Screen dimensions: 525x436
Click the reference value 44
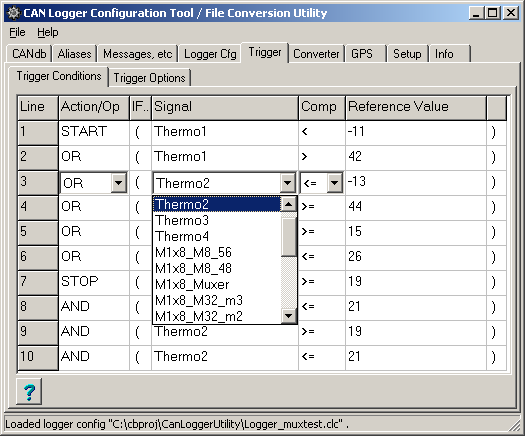[x=416, y=208]
